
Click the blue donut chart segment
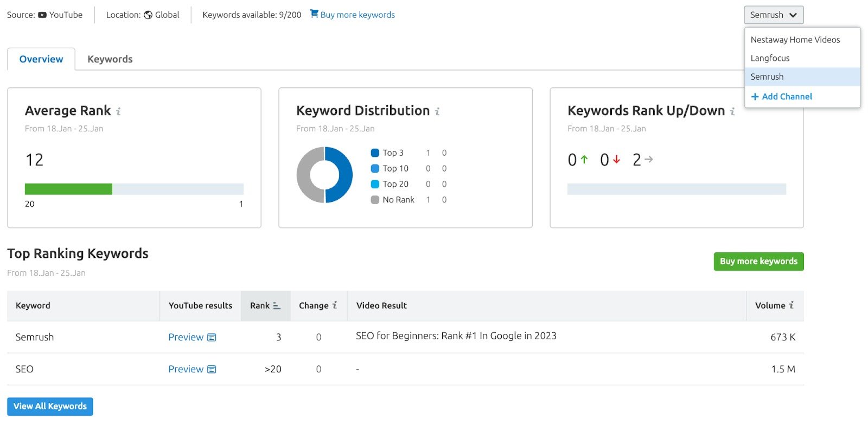[342, 175]
